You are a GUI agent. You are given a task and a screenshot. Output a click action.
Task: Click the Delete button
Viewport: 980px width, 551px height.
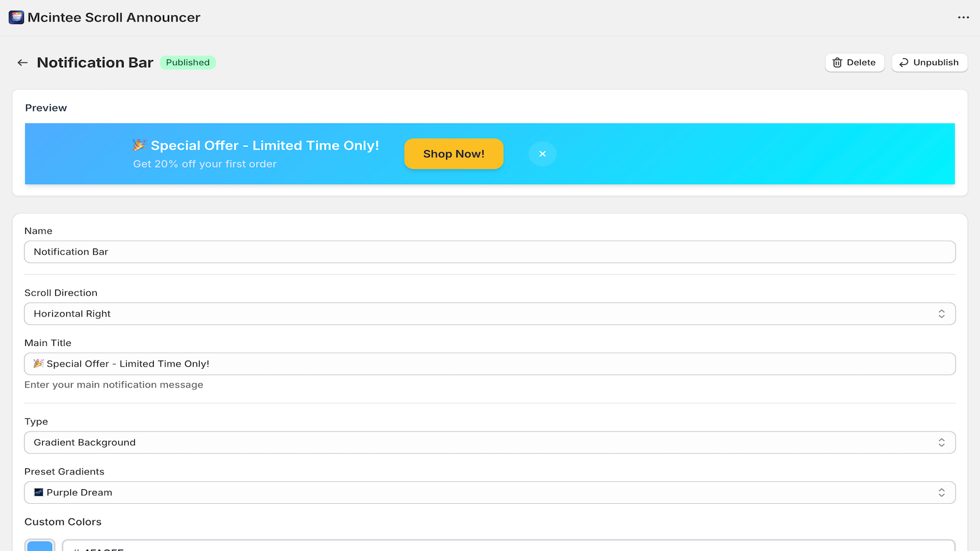point(854,62)
